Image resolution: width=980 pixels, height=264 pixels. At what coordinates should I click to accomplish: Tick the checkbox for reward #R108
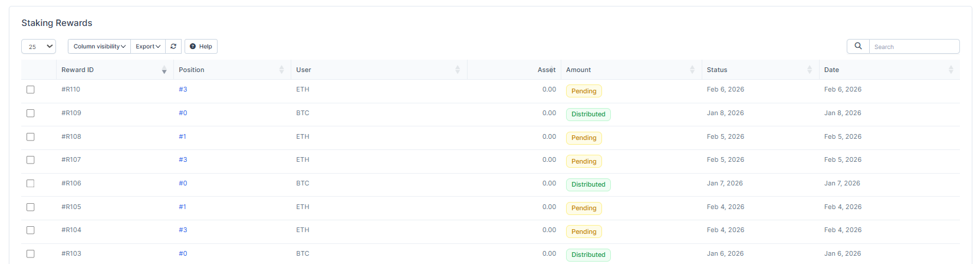coord(31,137)
